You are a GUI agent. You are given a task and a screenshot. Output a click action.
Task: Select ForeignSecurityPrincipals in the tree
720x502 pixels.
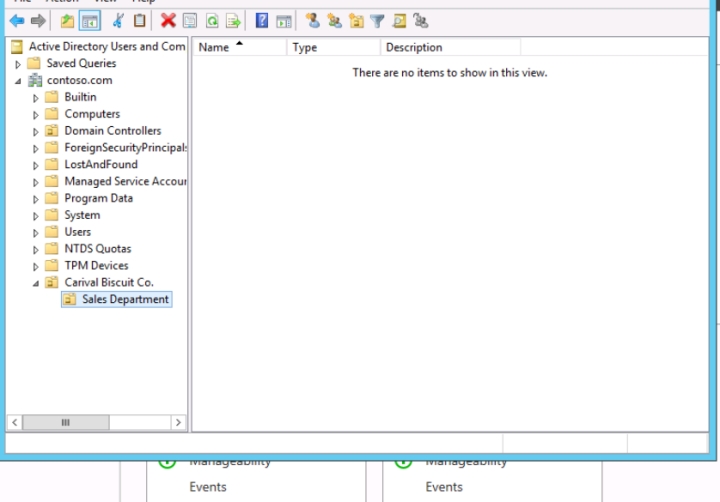[x=125, y=147]
